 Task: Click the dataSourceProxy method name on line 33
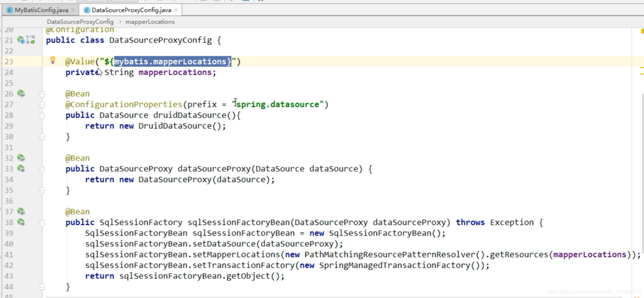tap(214, 169)
